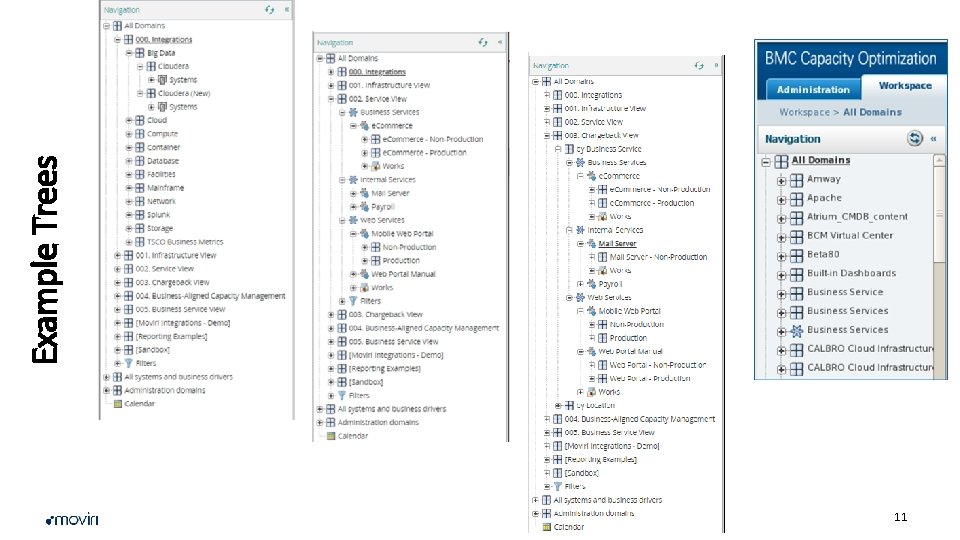Click the Atrium_CMDB_content domain icon
The image size is (960, 540).
point(796,217)
